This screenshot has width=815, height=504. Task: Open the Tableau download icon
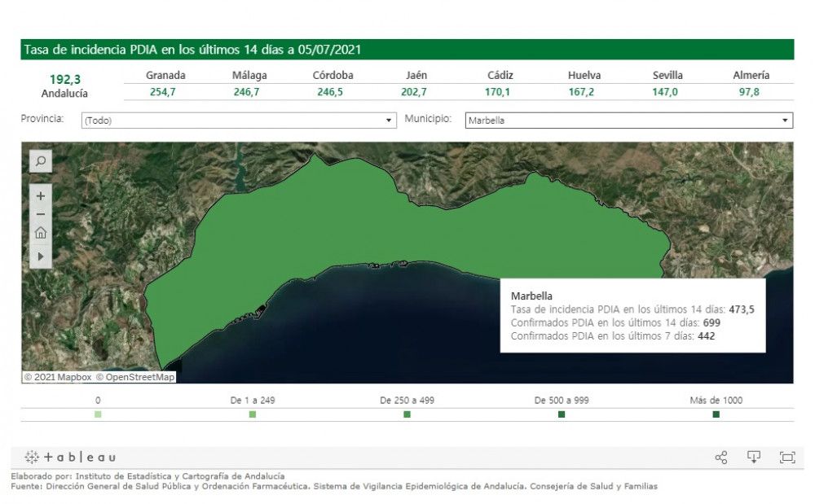(x=754, y=458)
